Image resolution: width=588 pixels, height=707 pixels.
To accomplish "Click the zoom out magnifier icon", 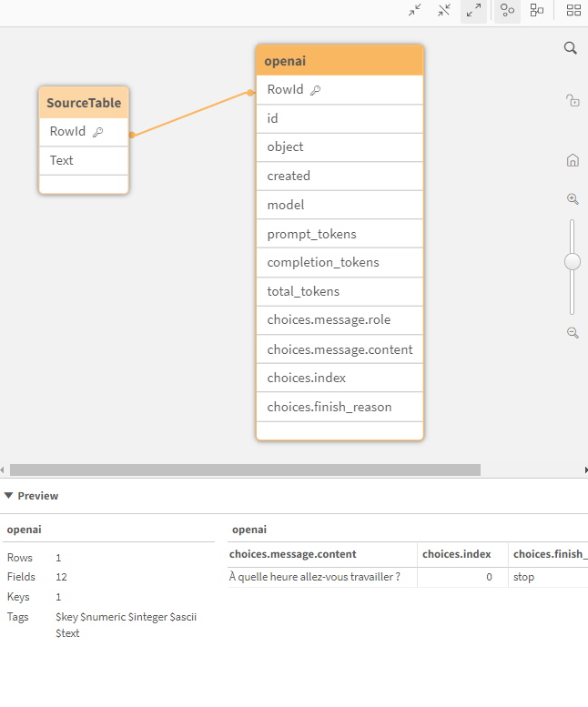I will pyautogui.click(x=573, y=333).
